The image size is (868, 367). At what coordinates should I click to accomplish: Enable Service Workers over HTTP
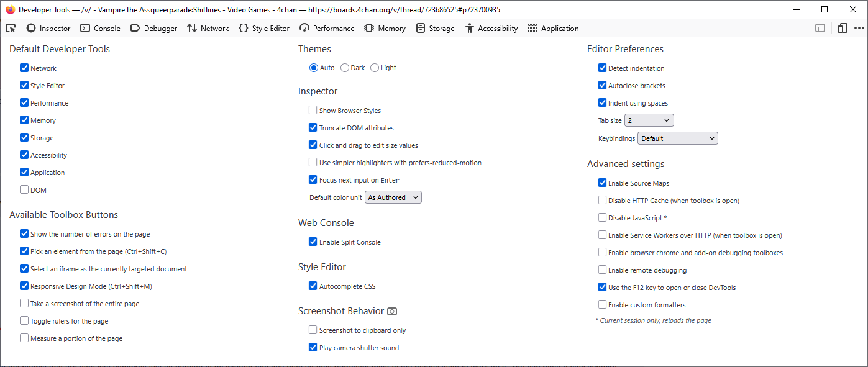click(x=602, y=235)
